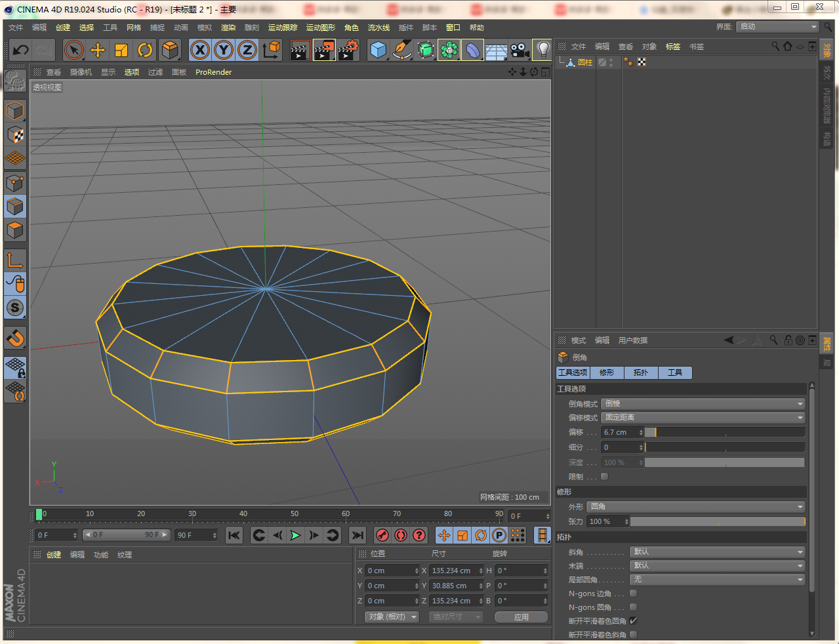Image resolution: width=839 pixels, height=644 pixels.
Task: Toggle N-gons 边角 checkbox
Action: tap(633, 594)
